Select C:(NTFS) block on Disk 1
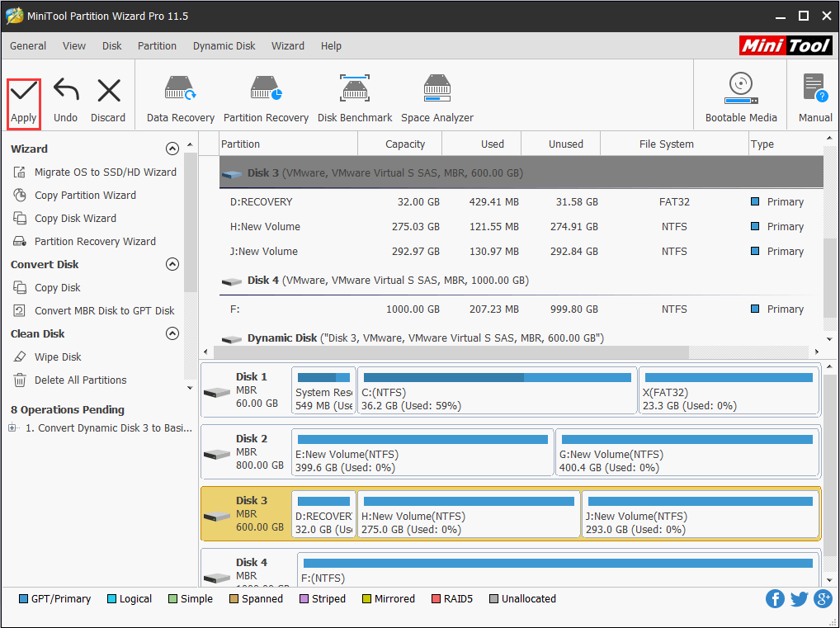Viewport: 840px width, 628px height. tap(497, 390)
